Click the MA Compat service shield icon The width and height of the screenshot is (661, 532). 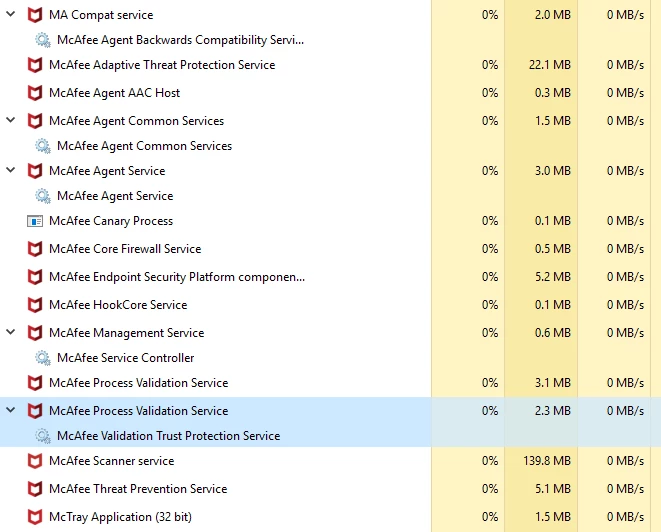coord(35,15)
